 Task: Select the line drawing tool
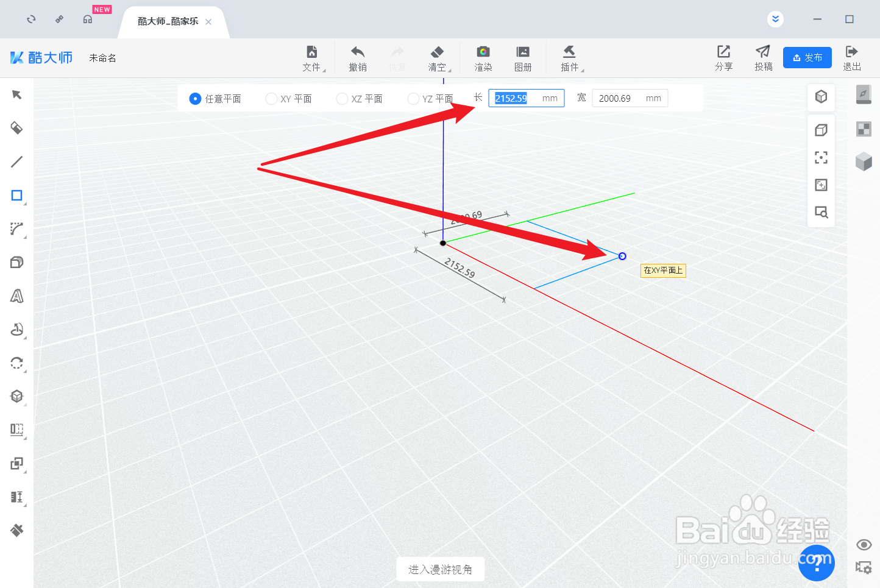[16, 161]
